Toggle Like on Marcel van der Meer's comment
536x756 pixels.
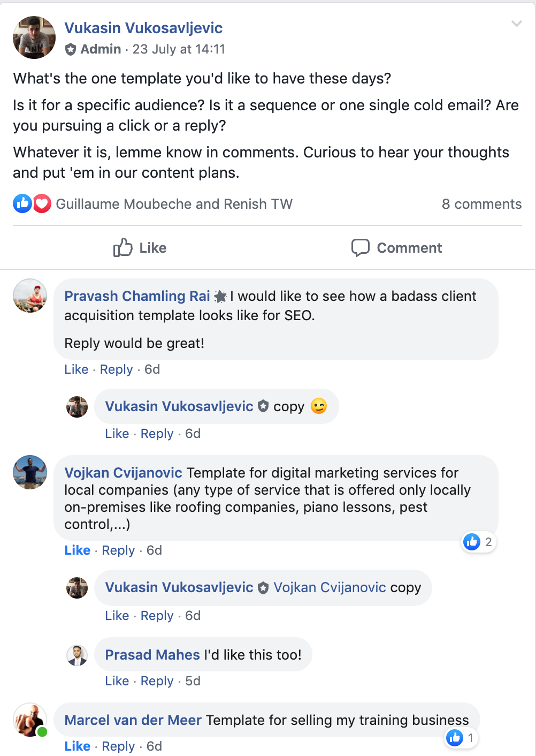tap(77, 746)
